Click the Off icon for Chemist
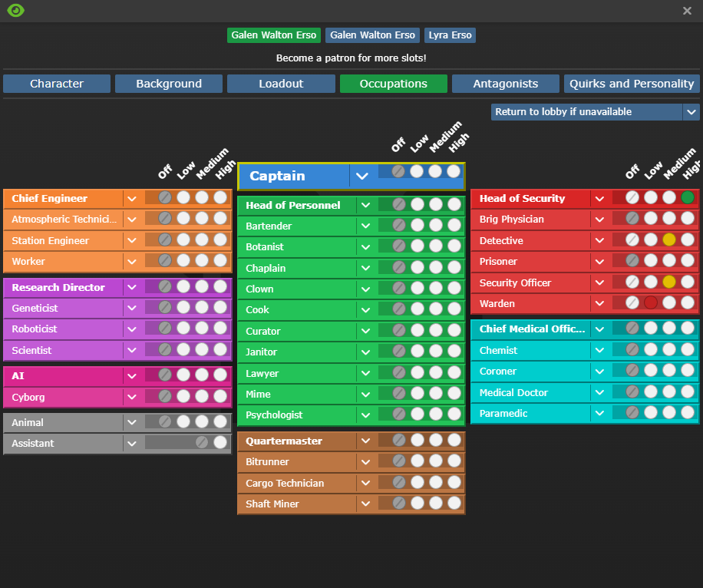The image size is (703, 588). point(632,350)
